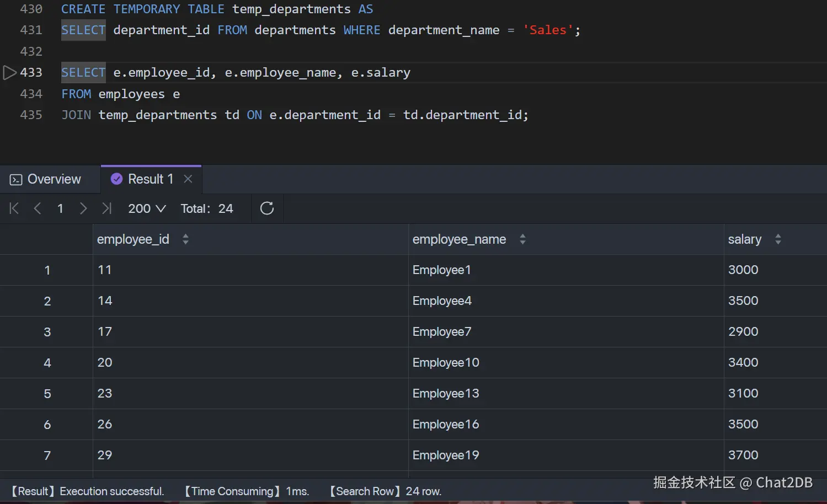
Task: Select the Employee16 name cell
Action: (x=566, y=424)
